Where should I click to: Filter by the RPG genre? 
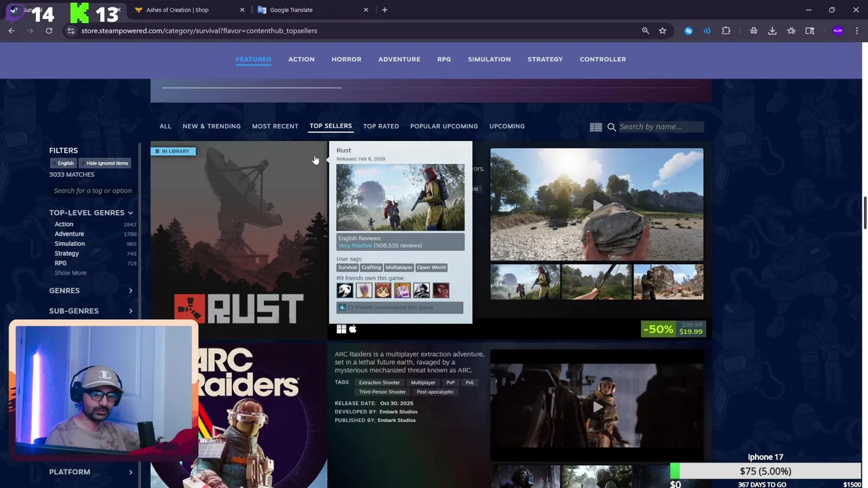pos(60,263)
